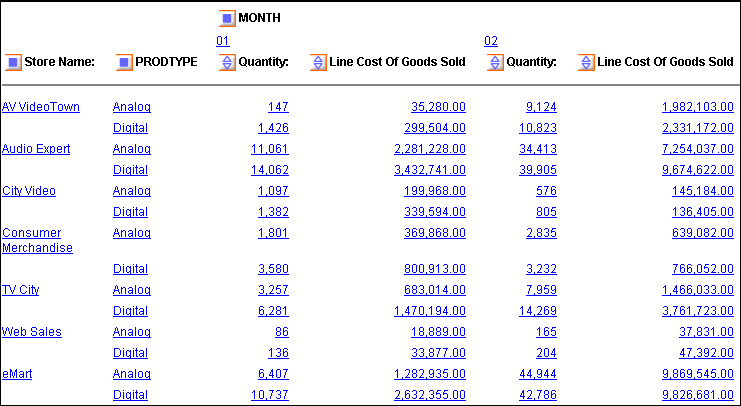The width and height of the screenshot is (741, 406).
Task: Click cost value 47,392.00
Action: pyautogui.click(x=707, y=353)
